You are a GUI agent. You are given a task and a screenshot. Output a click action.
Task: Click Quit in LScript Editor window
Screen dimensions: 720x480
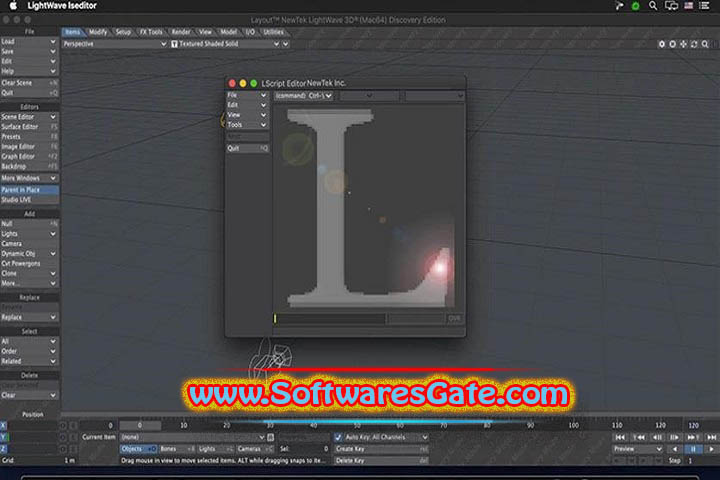(247, 148)
